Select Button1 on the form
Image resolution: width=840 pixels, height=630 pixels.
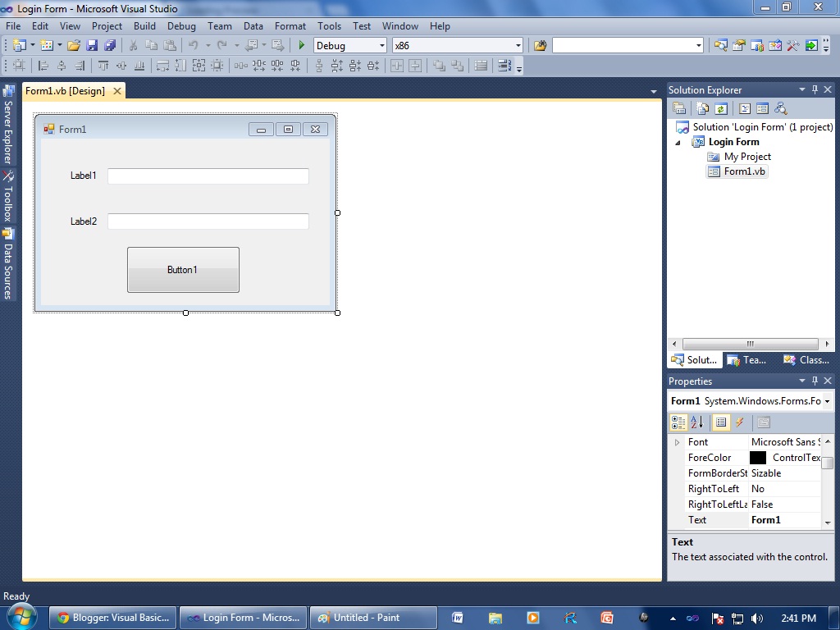(182, 269)
